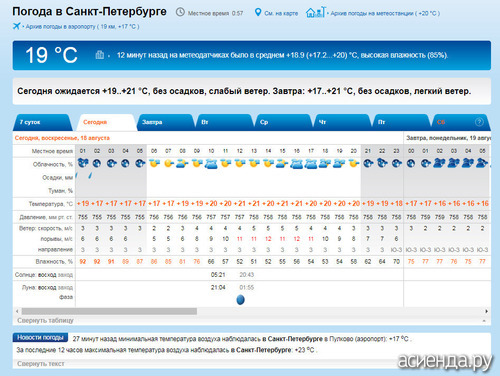Image resolution: width=500 pixels, height=376 pixels.
Task: Click the table scrollbar left arrow
Action: click(x=17, y=311)
